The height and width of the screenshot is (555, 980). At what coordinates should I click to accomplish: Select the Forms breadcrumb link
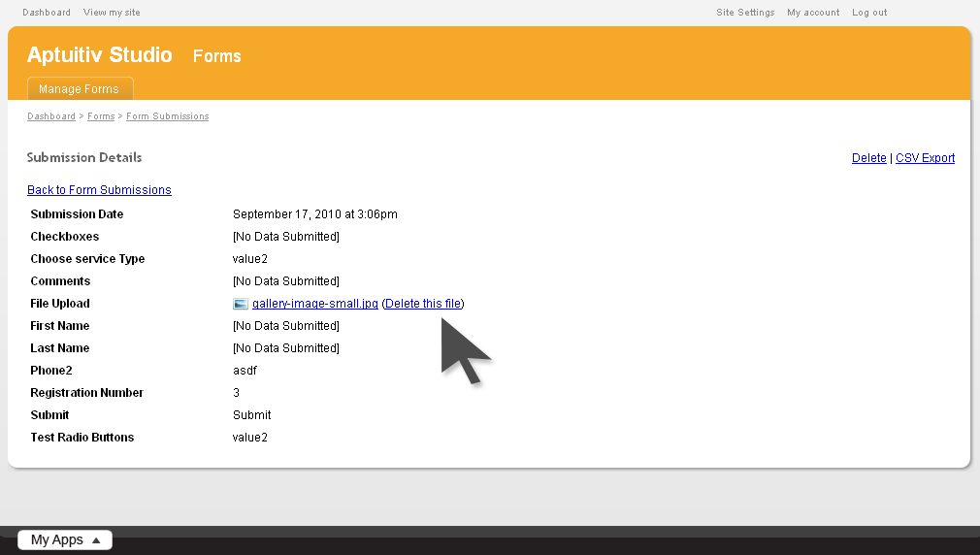101,116
